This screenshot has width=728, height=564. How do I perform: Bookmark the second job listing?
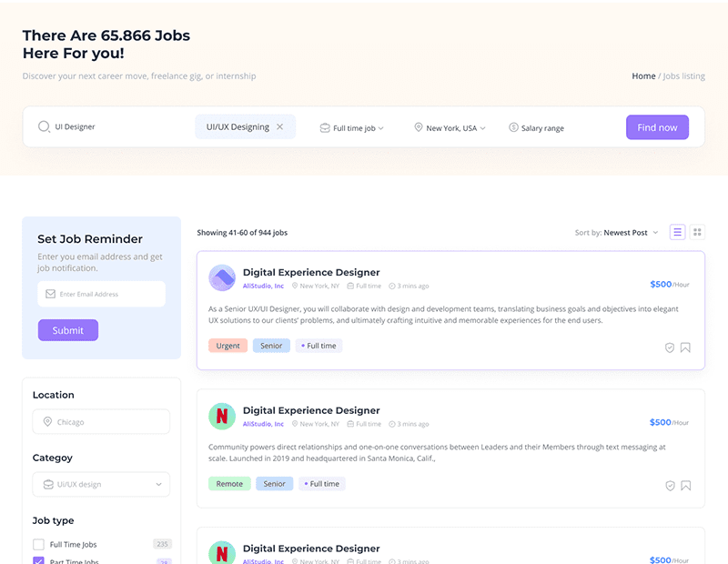(685, 486)
